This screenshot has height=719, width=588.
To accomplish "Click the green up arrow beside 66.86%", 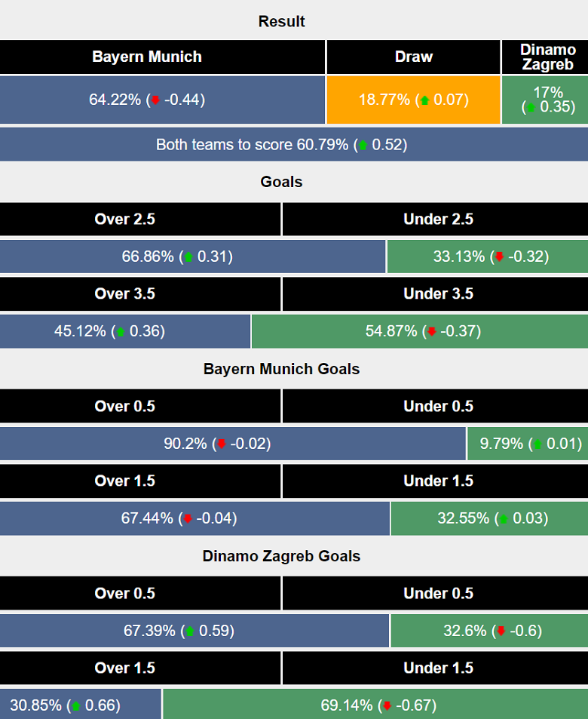I will point(188,257).
